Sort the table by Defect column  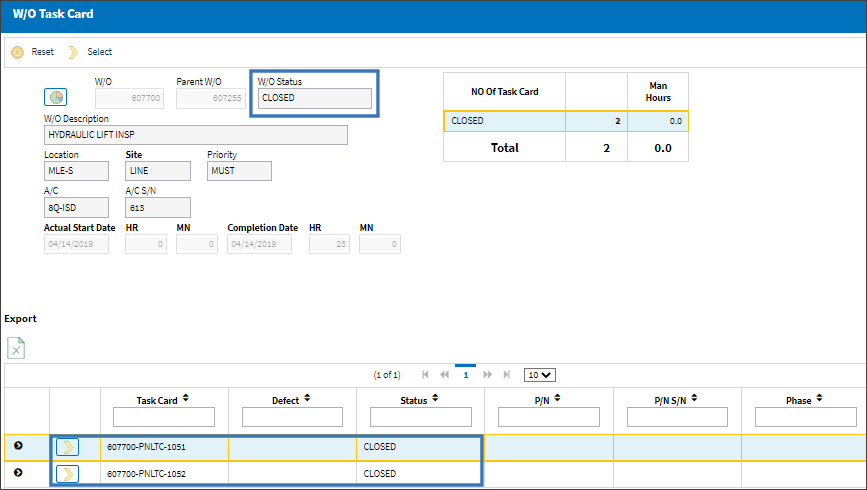pos(307,398)
